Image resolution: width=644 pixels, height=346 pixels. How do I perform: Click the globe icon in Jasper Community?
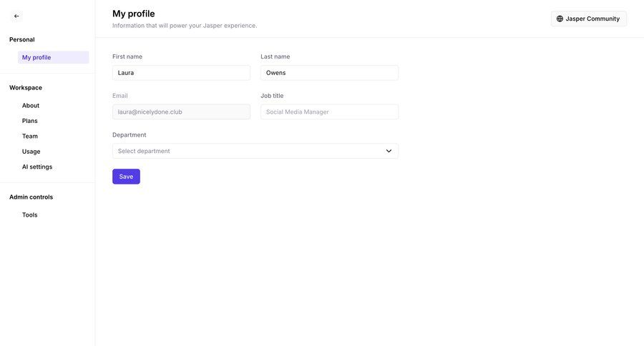point(560,19)
